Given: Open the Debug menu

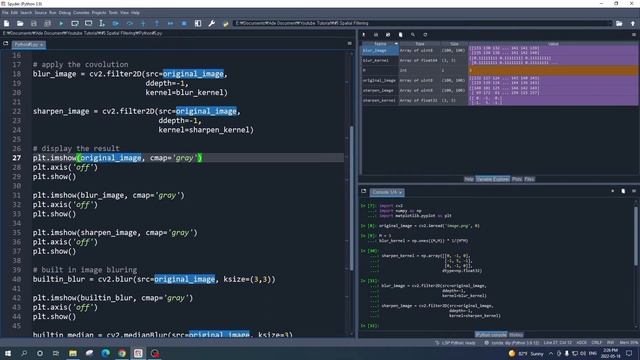Looking at the screenshot, I should coord(64,13).
